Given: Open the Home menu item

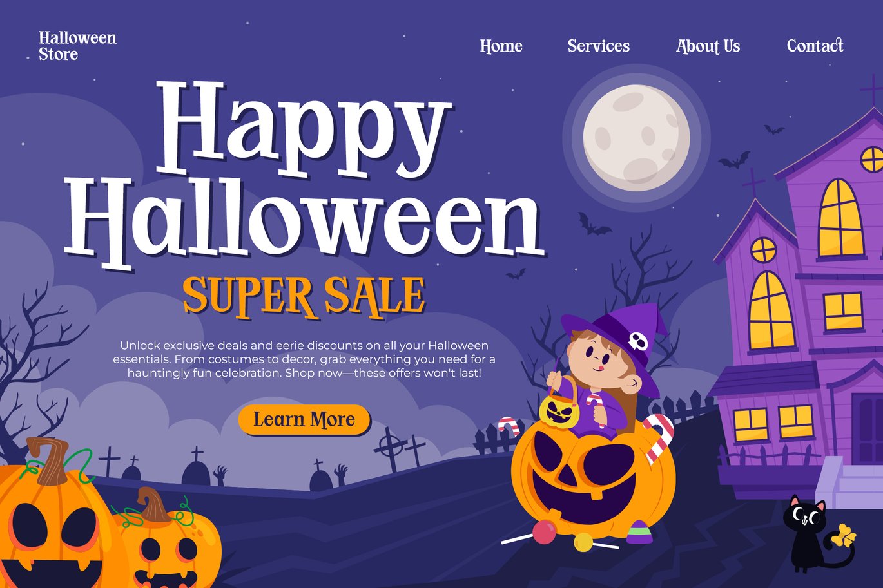Looking at the screenshot, I should click(x=501, y=46).
